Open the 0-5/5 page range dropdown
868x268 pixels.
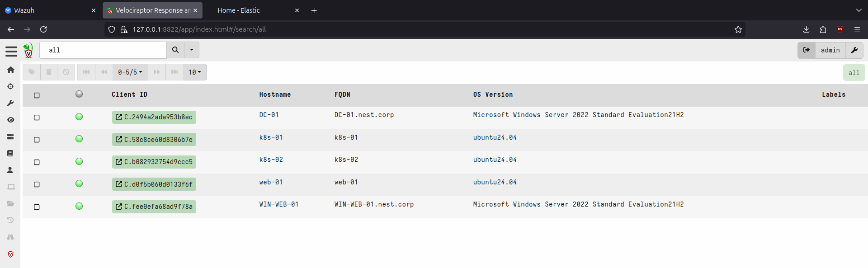tap(130, 72)
